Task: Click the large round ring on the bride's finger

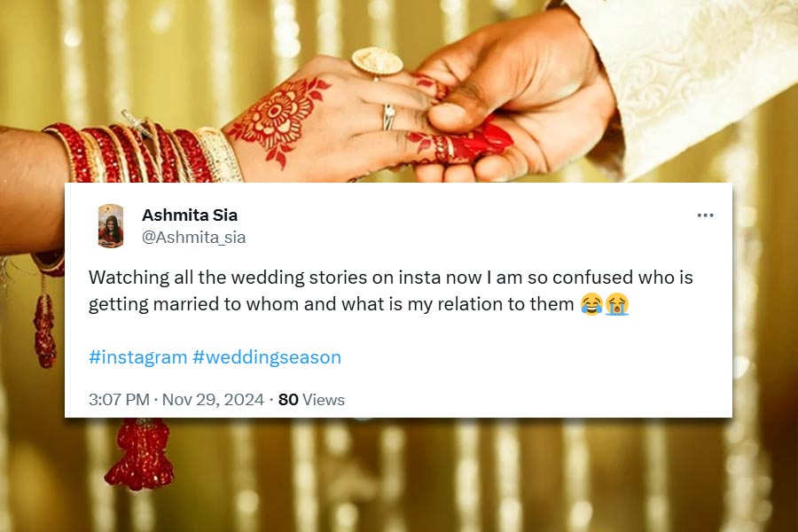Action: click(377, 61)
